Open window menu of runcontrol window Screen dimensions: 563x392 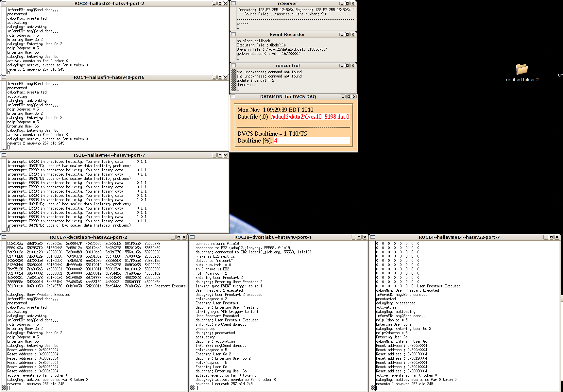click(233, 65)
